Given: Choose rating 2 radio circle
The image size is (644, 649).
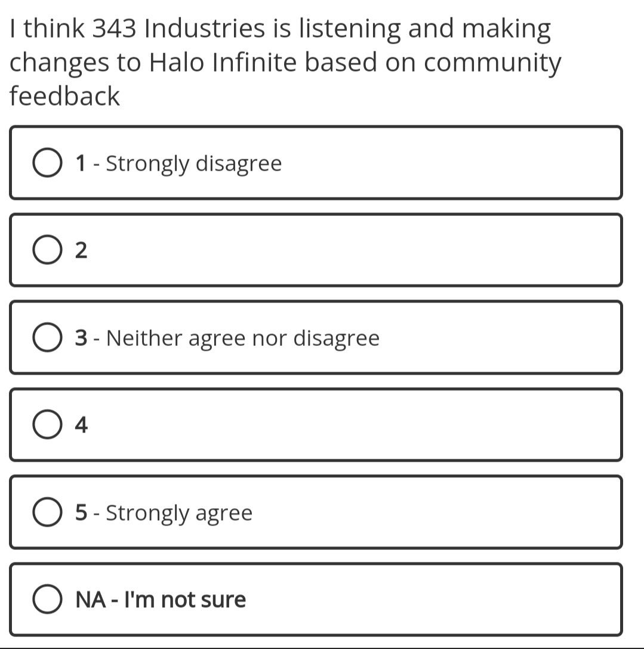Looking at the screenshot, I should tap(47, 251).
